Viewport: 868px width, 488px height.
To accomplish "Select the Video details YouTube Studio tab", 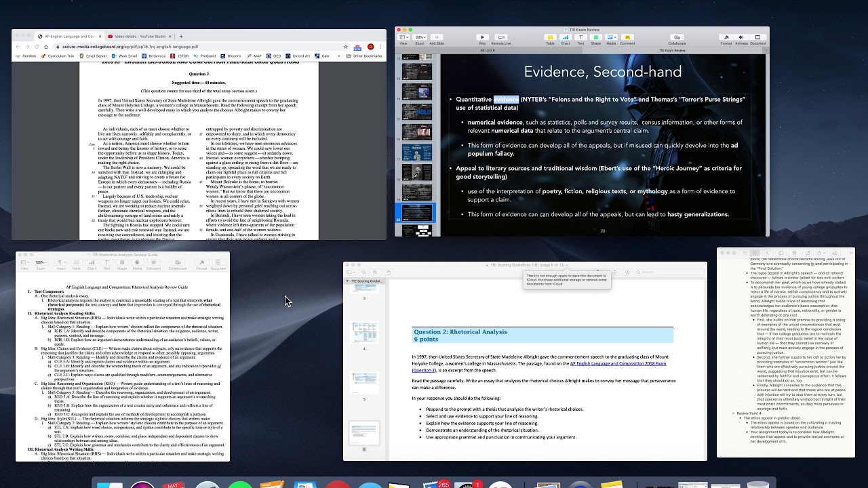I will pos(140,37).
